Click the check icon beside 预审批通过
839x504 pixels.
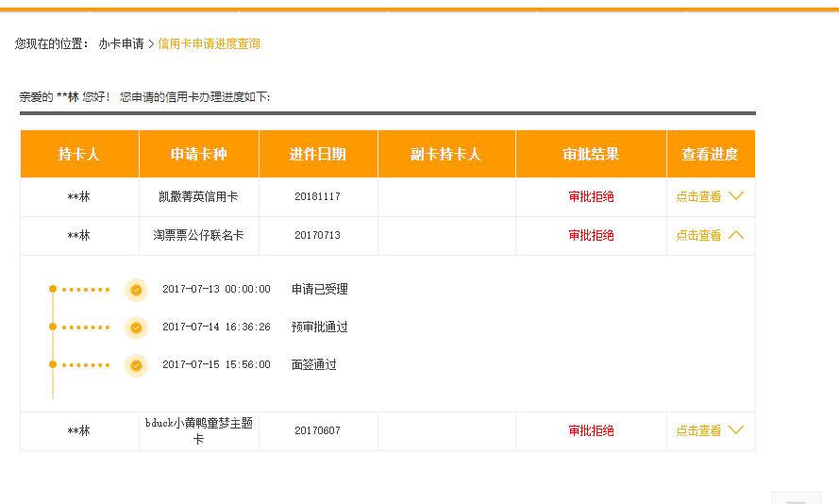(136, 328)
